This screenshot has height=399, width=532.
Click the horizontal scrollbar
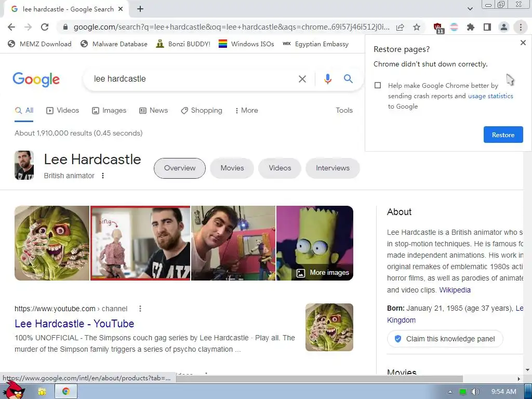point(319,379)
